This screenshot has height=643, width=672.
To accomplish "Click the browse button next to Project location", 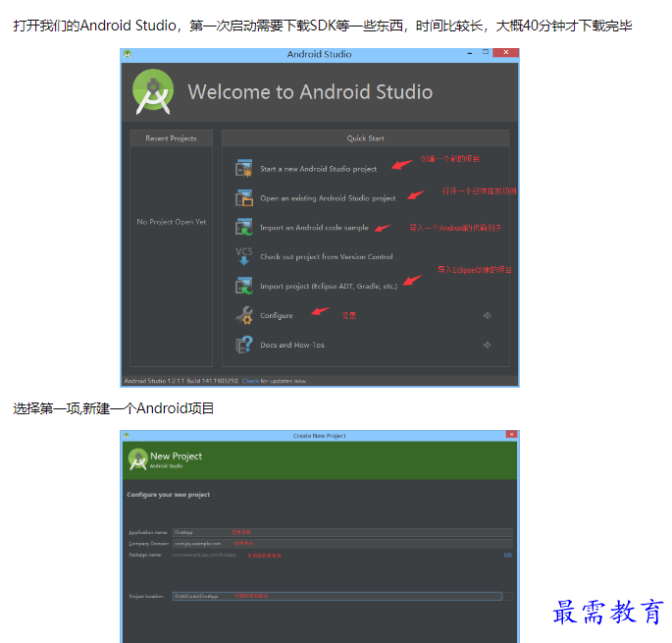I will 508,596.
